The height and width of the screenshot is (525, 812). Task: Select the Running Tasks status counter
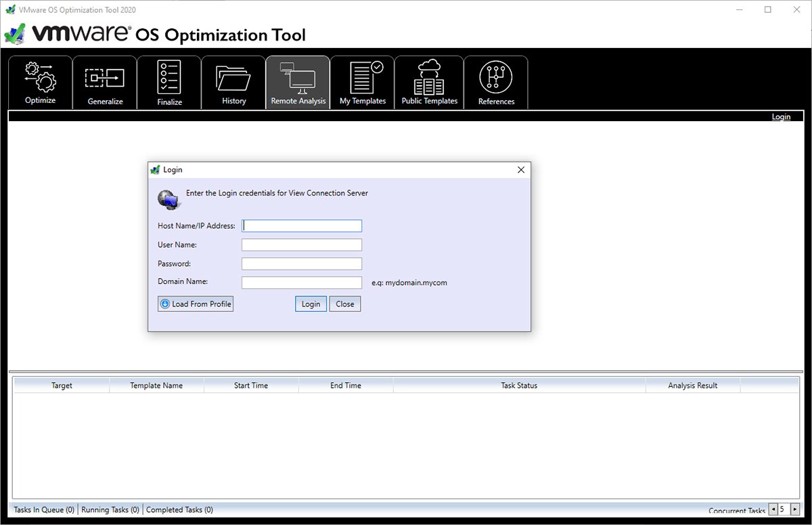tap(110, 509)
